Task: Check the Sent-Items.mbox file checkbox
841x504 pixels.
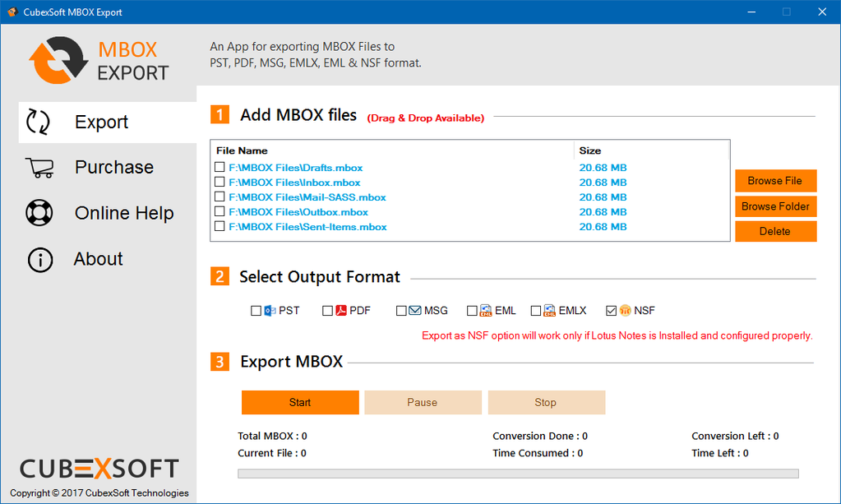Action: 219,226
